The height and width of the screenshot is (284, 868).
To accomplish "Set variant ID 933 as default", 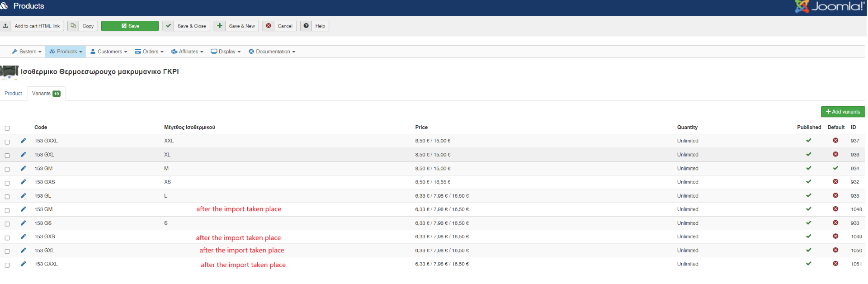I will 835,223.
